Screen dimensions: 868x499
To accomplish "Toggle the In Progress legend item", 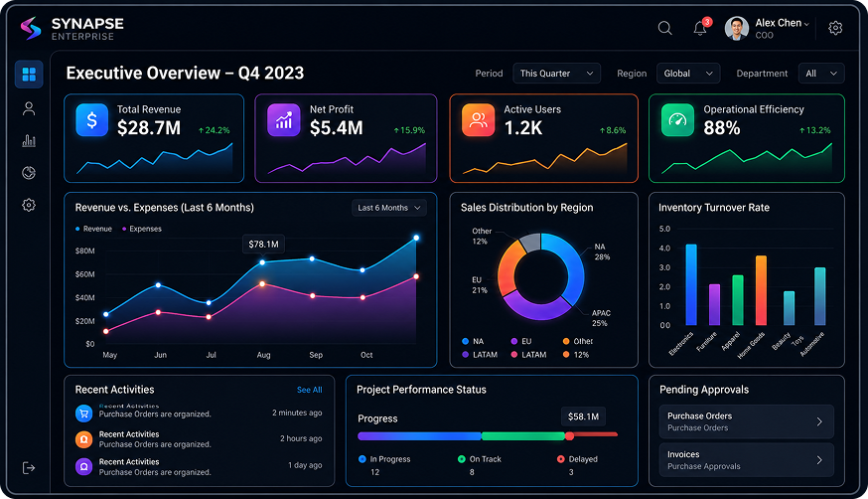I will click(384, 459).
